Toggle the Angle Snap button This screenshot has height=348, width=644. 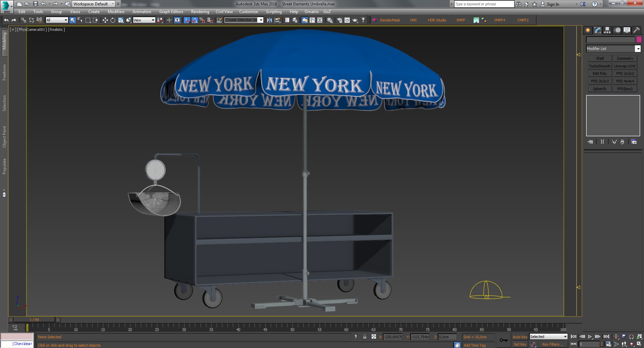tap(195, 20)
